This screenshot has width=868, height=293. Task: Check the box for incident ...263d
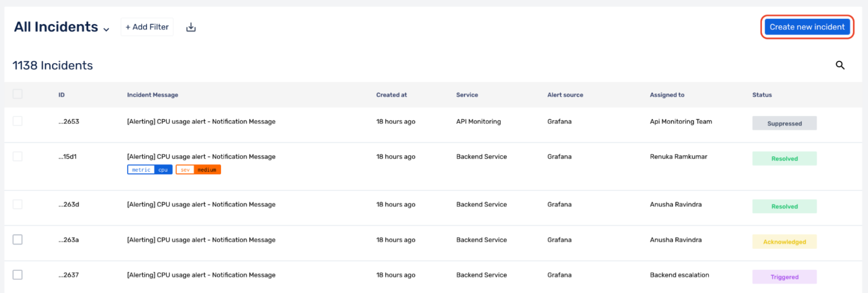(x=18, y=204)
